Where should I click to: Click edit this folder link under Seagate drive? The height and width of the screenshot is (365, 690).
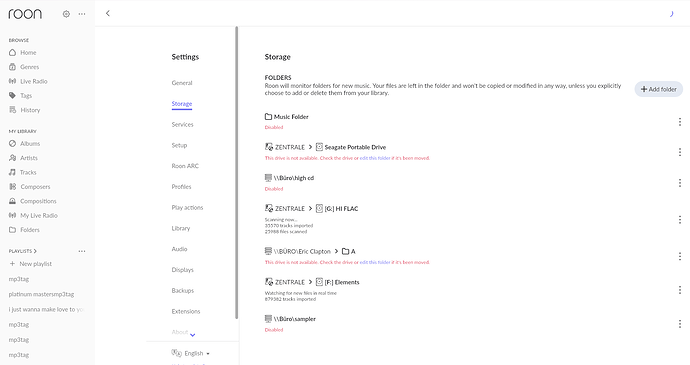coord(375,158)
